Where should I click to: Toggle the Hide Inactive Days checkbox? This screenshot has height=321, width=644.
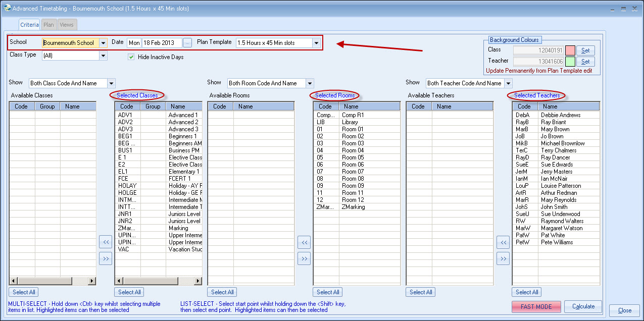click(x=131, y=57)
